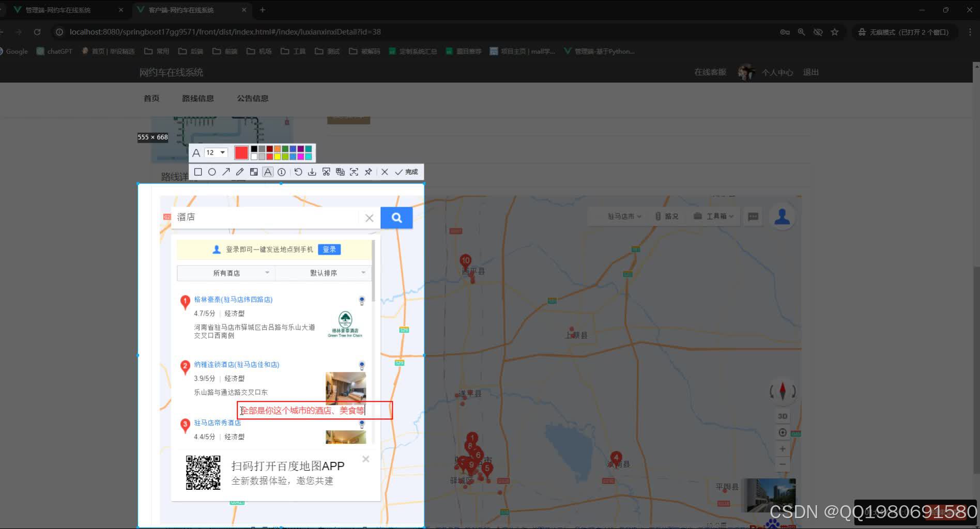980x529 pixels.
Task: Click the undo icon in the annotation toolbar
Action: (x=298, y=172)
